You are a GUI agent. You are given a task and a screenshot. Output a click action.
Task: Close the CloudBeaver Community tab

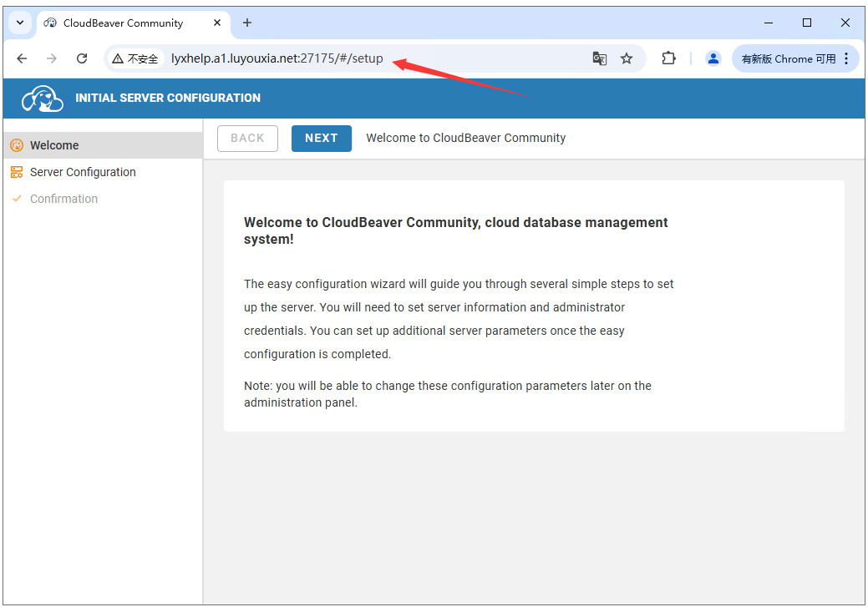pyautogui.click(x=217, y=23)
